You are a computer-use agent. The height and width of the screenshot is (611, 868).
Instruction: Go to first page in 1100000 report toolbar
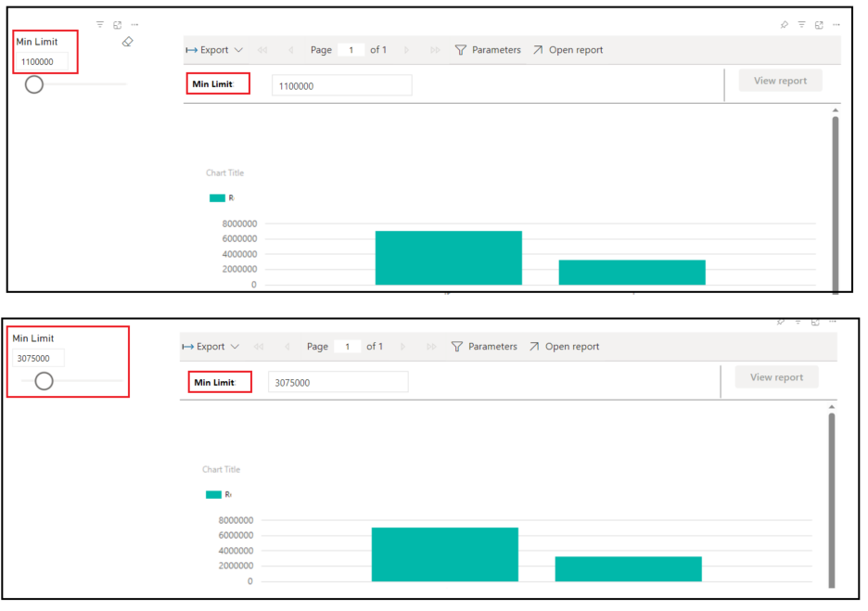tap(262, 50)
